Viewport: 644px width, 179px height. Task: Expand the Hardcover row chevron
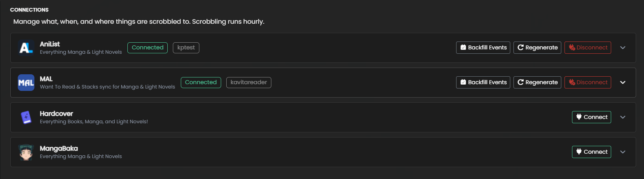[x=623, y=117]
